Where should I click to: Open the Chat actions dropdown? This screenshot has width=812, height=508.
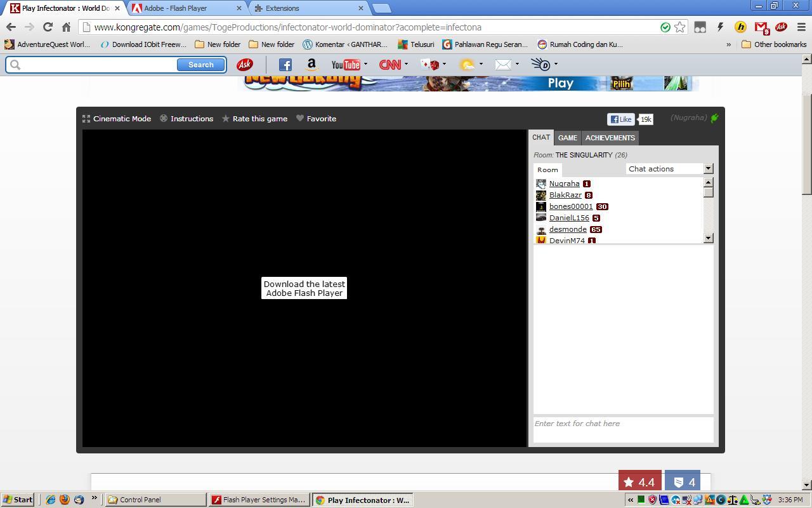(669, 168)
